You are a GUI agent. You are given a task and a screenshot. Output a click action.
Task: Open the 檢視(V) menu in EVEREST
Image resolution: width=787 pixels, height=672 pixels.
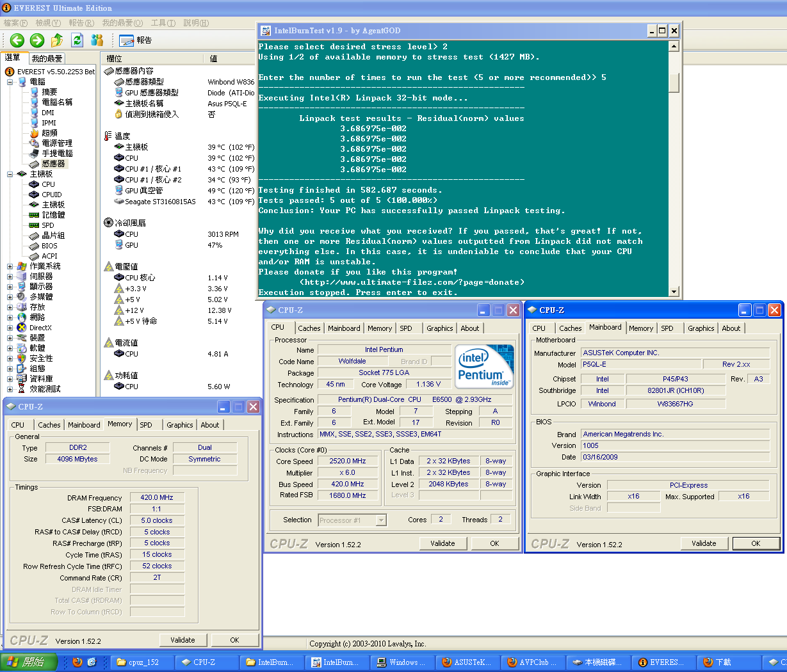(x=48, y=23)
